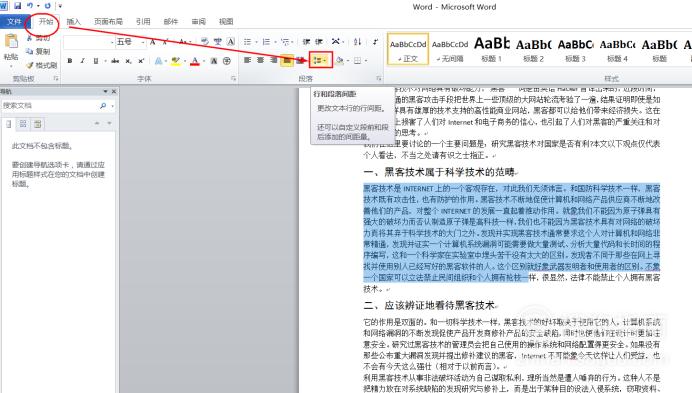Click the phonetic guide (拼音) icon
Screen dimensions: 692x393
[218, 42]
